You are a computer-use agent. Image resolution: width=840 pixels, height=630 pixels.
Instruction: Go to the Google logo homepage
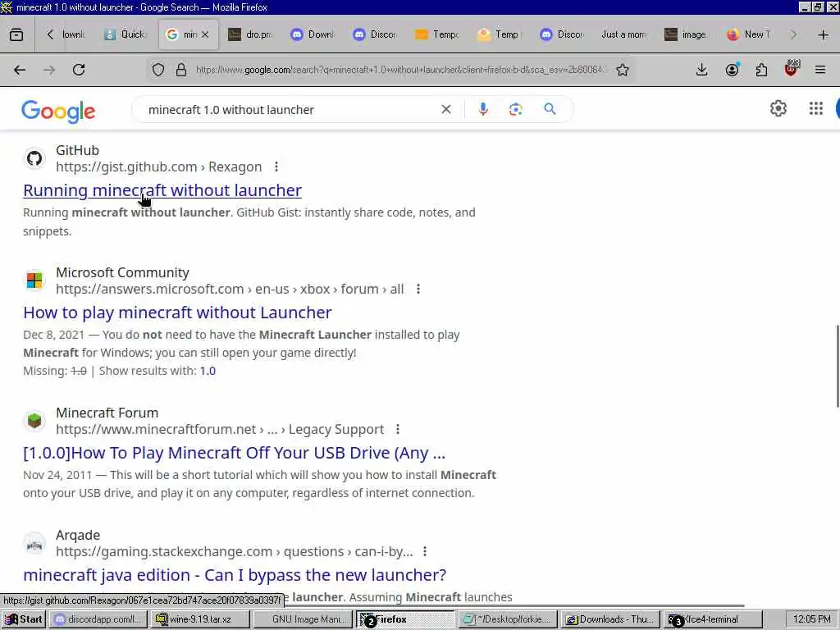click(x=58, y=111)
